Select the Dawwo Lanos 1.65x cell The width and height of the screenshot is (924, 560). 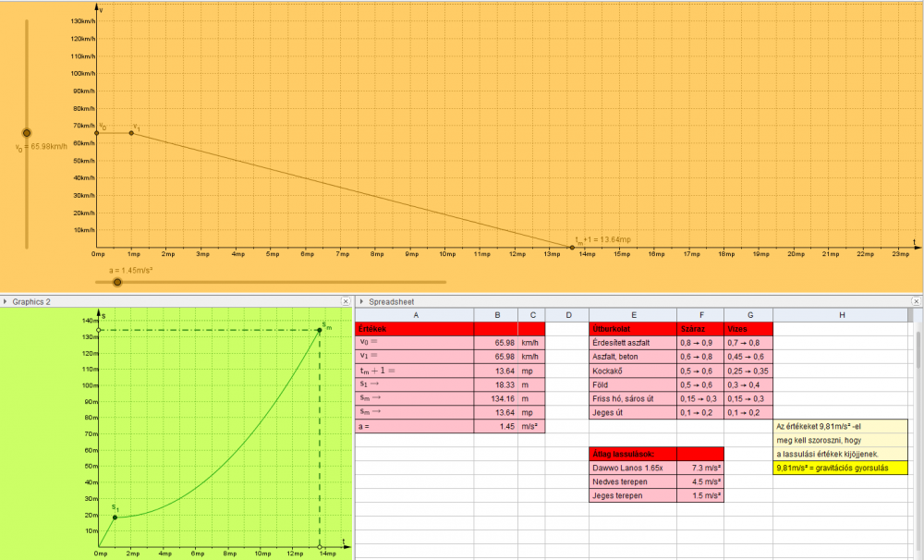pyautogui.click(x=633, y=469)
